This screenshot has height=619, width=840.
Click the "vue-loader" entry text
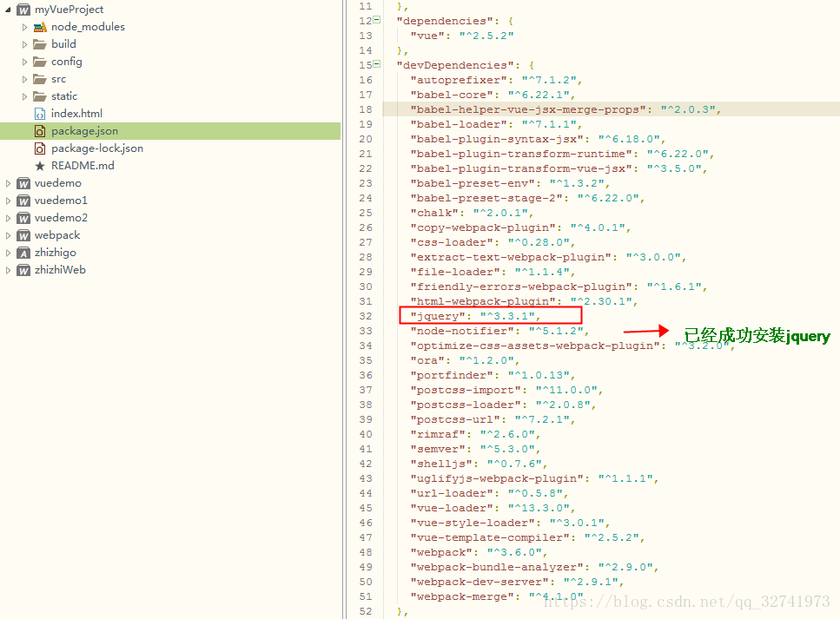452,508
